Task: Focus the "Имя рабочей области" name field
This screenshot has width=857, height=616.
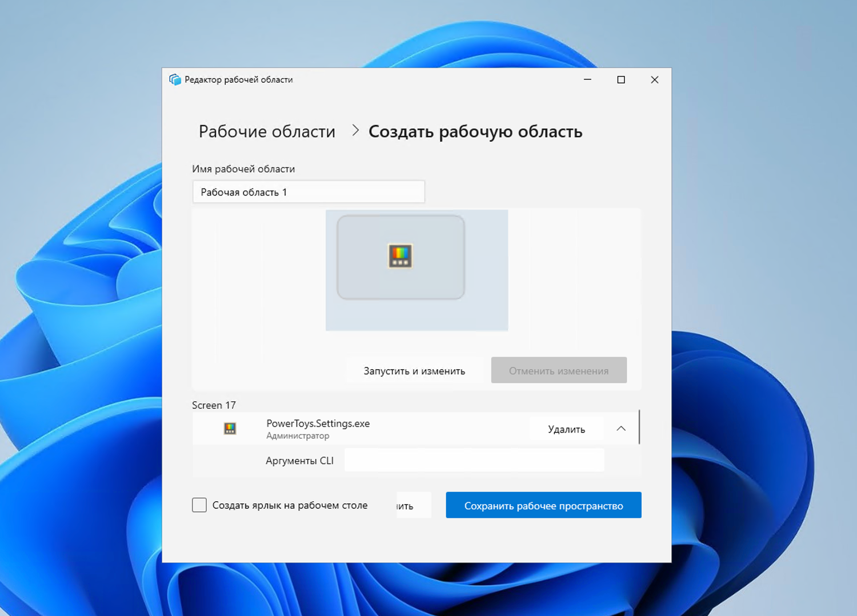Action: 309,192
